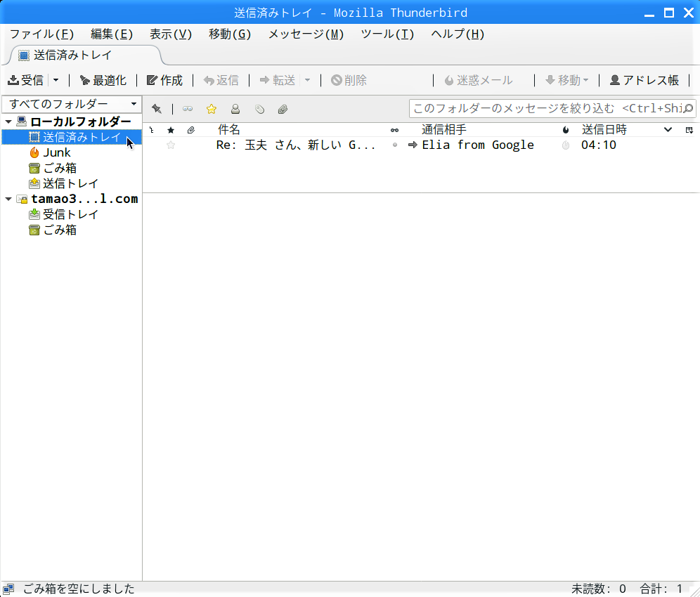Image resolution: width=700 pixels, height=597 pixels.
Task: Click correspondent 'Elia from Google'
Action: click(478, 145)
